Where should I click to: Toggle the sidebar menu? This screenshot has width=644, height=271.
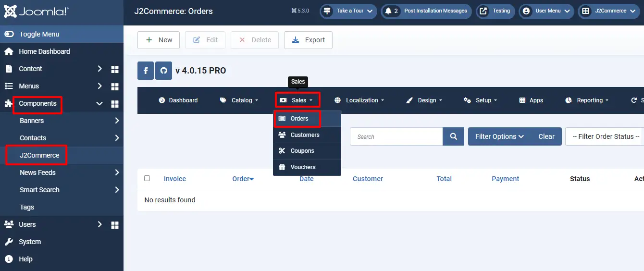click(x=62, y=34)
